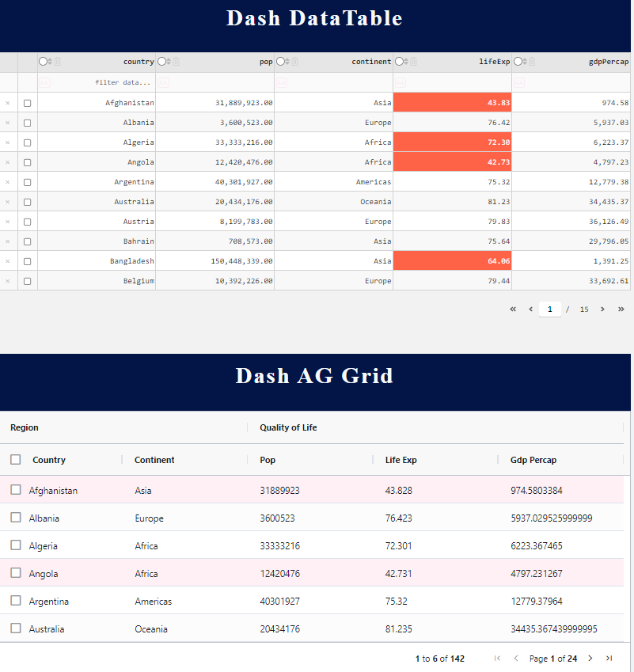
Task: Sort AG Grid by Continent header
Action: (154, 460)
